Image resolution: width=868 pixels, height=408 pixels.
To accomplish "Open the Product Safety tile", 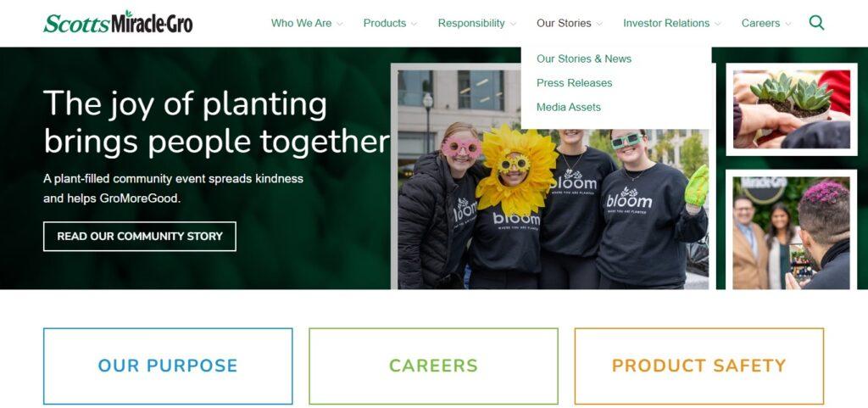I will (699, 366).
